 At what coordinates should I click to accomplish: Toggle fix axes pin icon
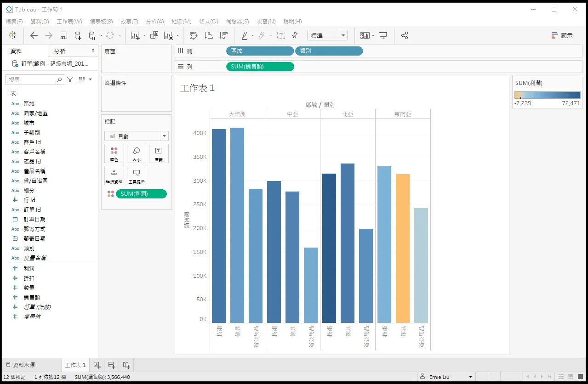(295, 35)
